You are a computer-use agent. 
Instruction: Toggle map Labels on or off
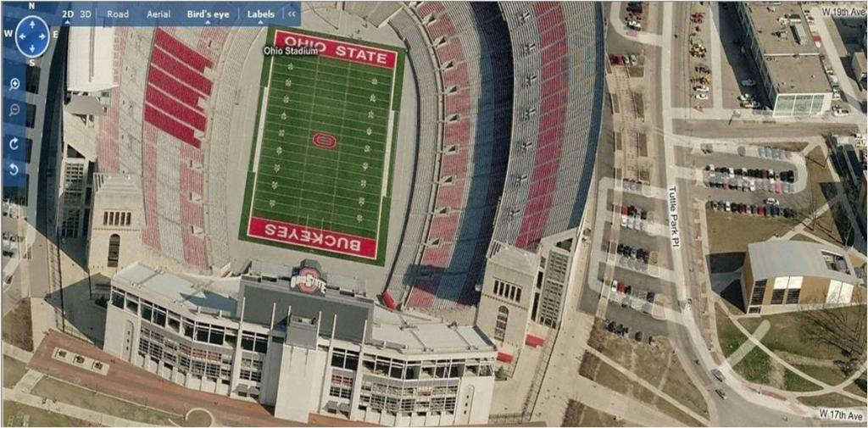(261, 14)
